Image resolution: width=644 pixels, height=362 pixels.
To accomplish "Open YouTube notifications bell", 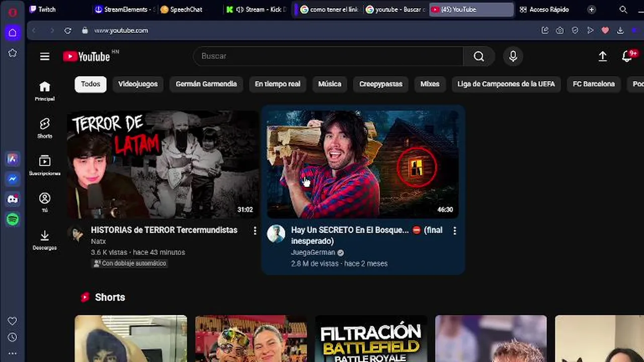I will pos(627,56).
